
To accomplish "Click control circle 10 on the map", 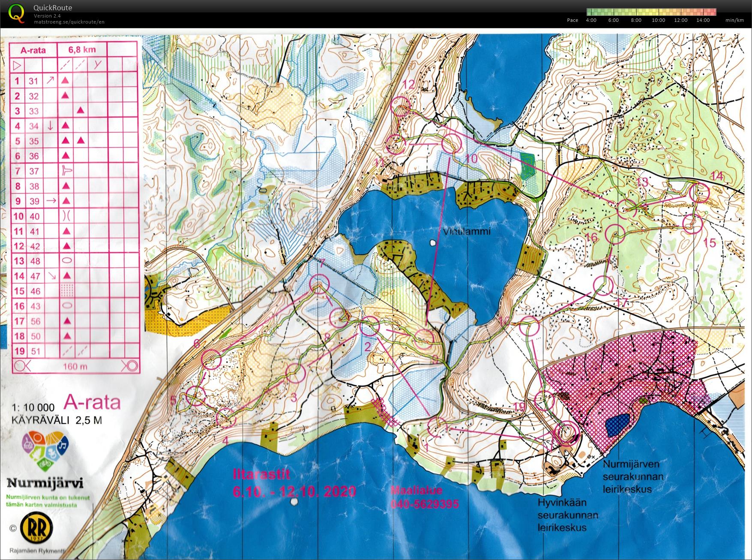I will [452, 144].
